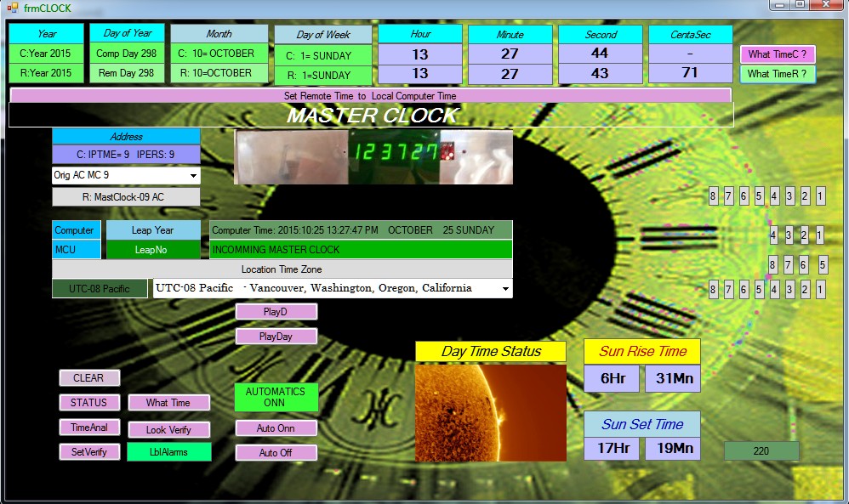Click the 220 counter box
Image resolution: width=849 pixels, height=504 pixels.
[761, 450]
